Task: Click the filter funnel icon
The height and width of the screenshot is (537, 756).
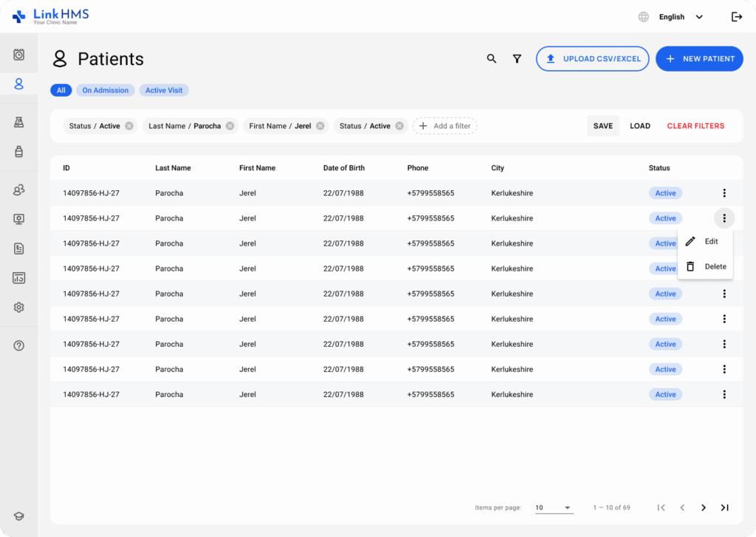Action: (x=517, y=58)
